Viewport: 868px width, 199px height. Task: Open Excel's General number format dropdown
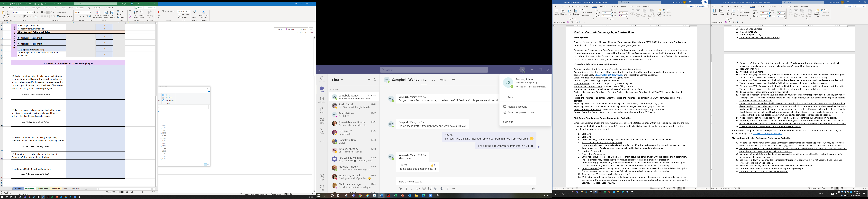coord(90,12)
